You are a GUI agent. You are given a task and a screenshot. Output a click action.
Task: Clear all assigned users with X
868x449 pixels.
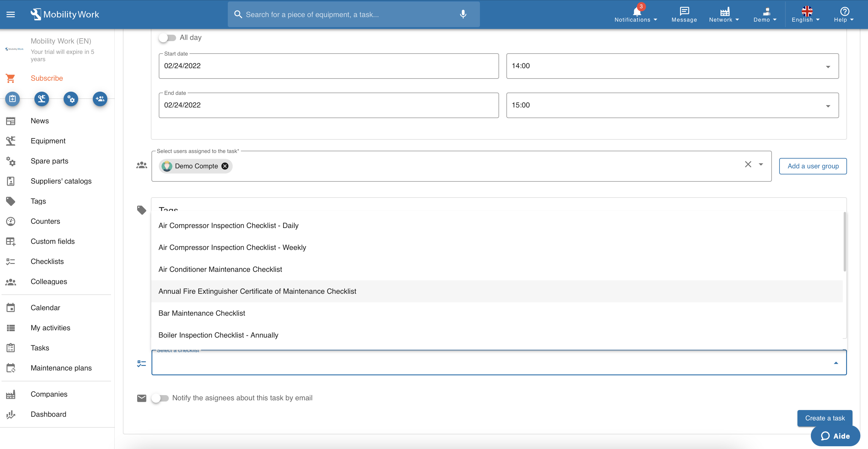click(x=748, y=164)
